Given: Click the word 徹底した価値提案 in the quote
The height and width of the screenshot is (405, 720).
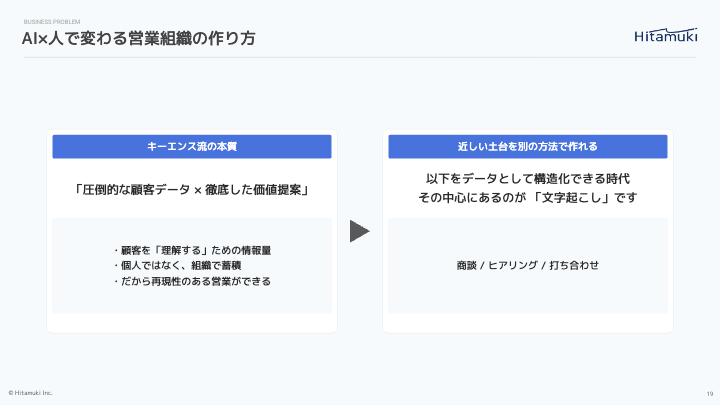Looking at the screenshot, I should [250, 189].
